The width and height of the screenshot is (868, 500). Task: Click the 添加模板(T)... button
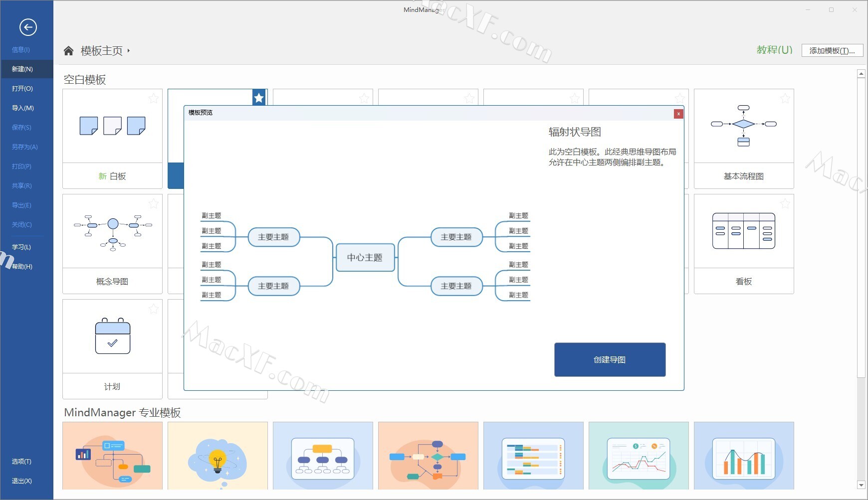832,50
